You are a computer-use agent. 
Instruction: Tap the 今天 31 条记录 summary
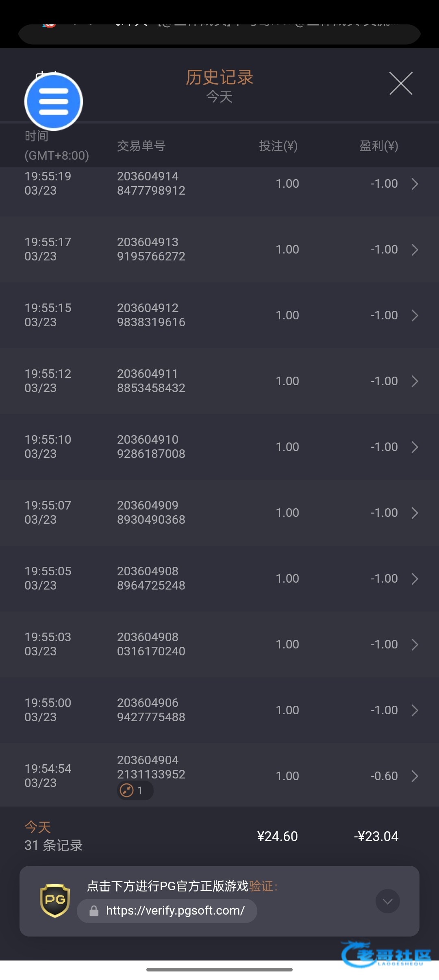tap(54, 837)
